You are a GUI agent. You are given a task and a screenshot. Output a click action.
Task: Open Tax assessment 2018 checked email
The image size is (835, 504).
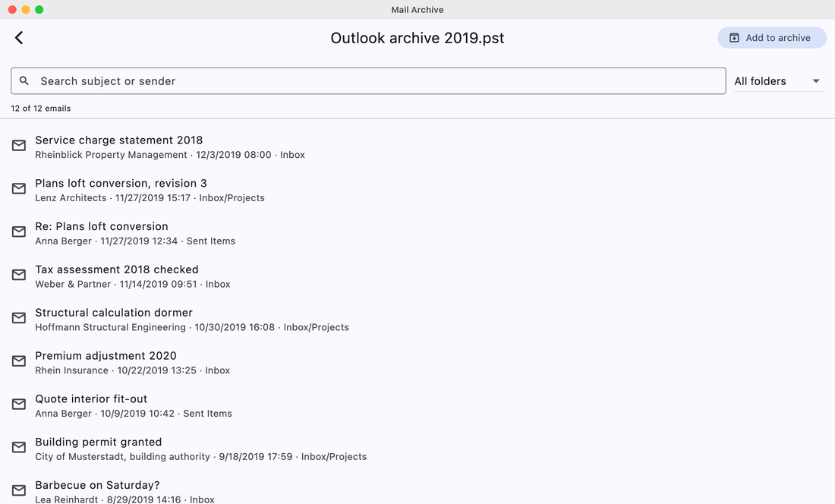click(417, 276)
